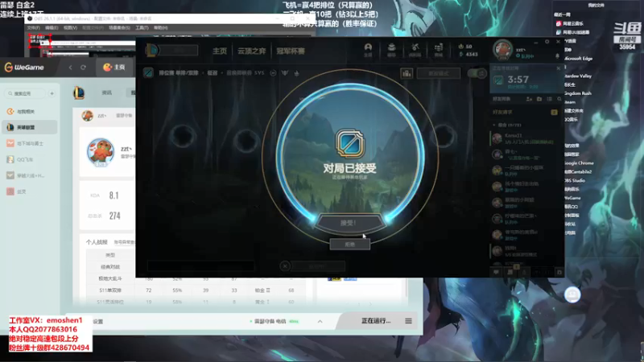The height and width of the screenshot is (362, 644).
Task: Open the store icon in League top bar
Action: [439, 50]
